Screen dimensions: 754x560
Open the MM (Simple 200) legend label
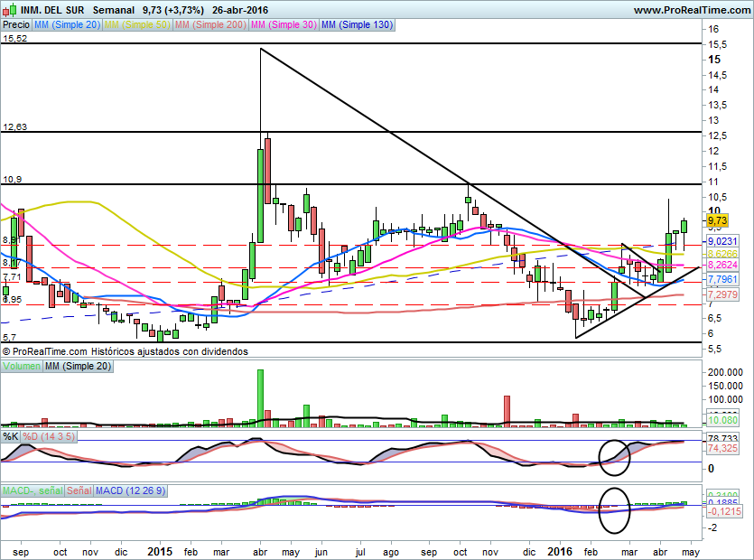point(210,24)
